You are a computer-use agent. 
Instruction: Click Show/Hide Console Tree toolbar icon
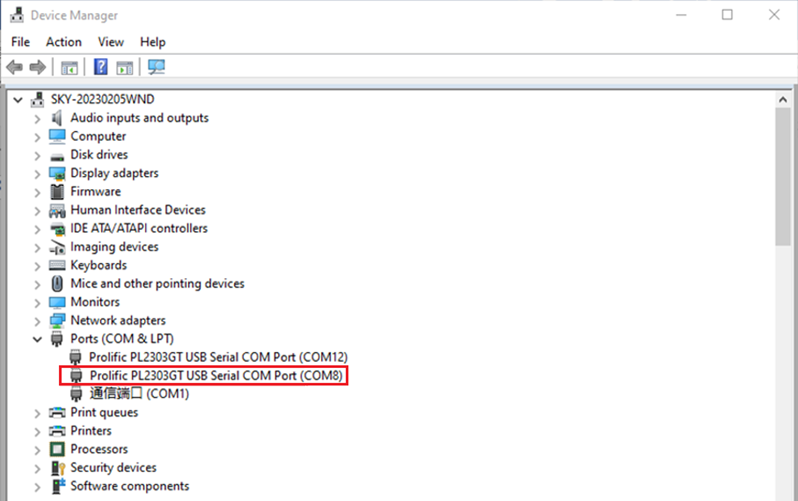tap(69, 68)
